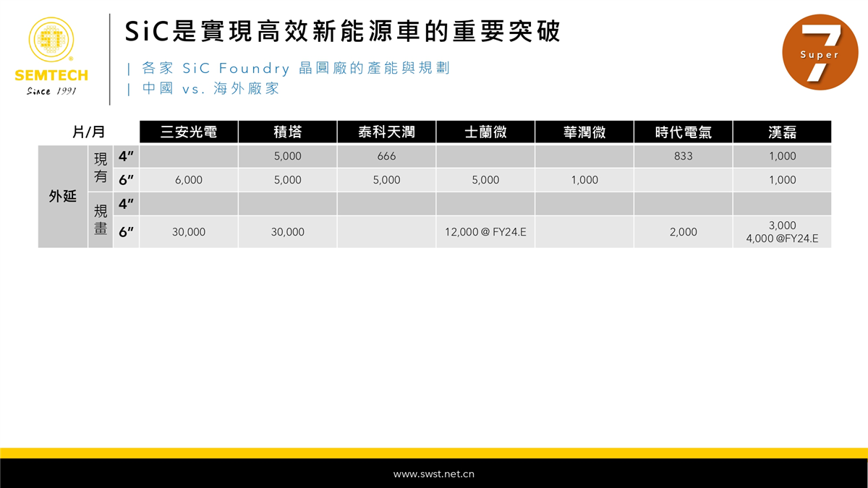Click the "Since 1991" tagline
Image resolution: width=868 pixels, height=488 pixels.
point(51,91)
